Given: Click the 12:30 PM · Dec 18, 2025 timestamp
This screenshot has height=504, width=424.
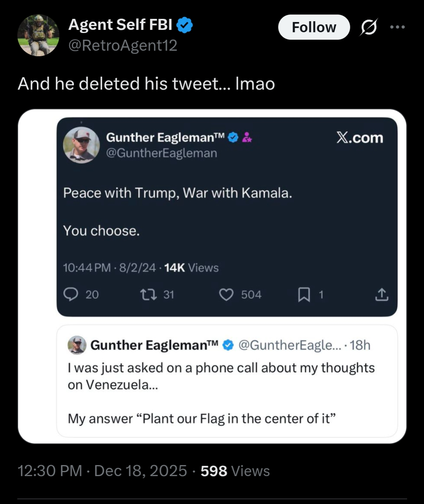Looking at the screenshot, I should pyautogui.click(x=102, y=471).
